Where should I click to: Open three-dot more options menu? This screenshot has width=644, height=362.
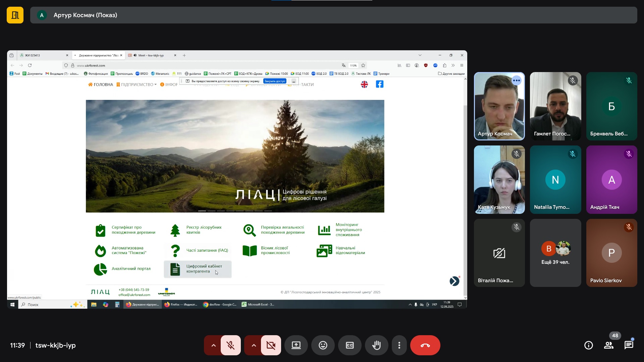pos(399,345)
